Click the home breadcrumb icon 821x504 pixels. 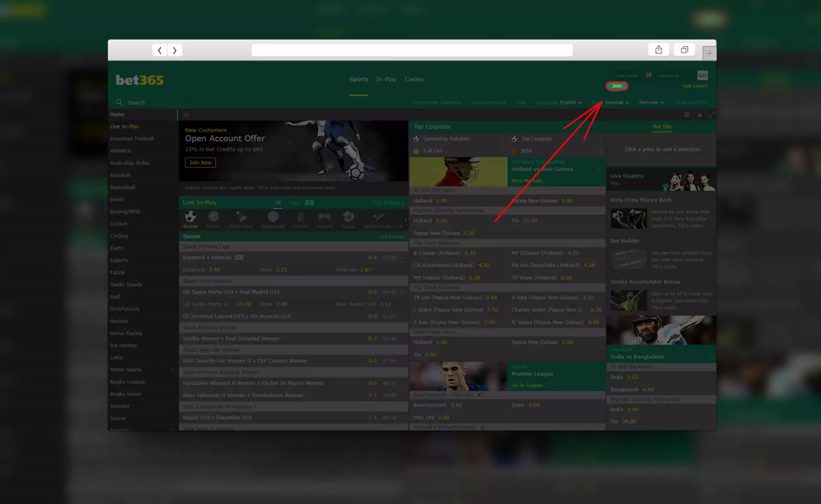[x=186, y=115]
